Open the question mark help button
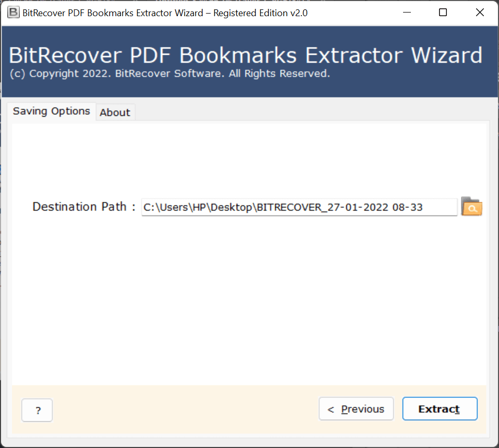 click(37, 409)
